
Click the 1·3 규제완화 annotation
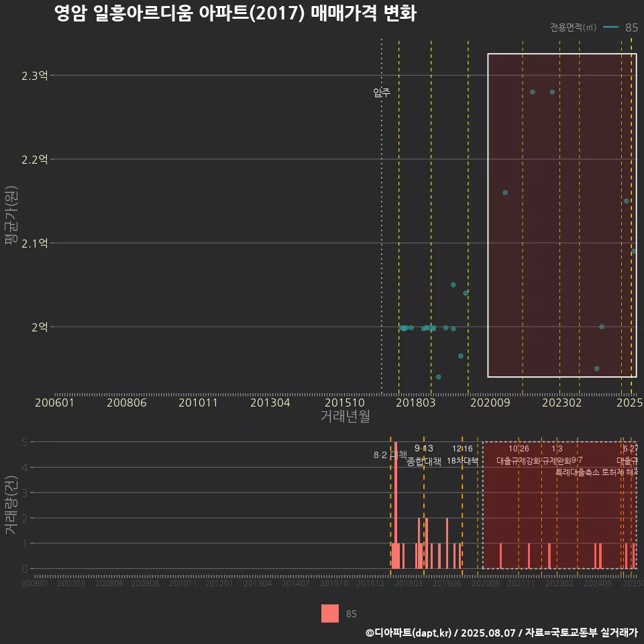557,455
